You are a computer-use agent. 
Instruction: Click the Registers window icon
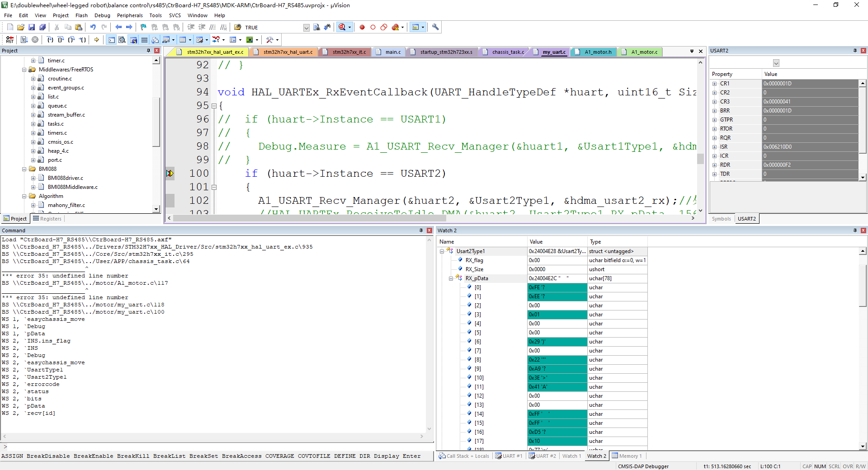point(144,40)
